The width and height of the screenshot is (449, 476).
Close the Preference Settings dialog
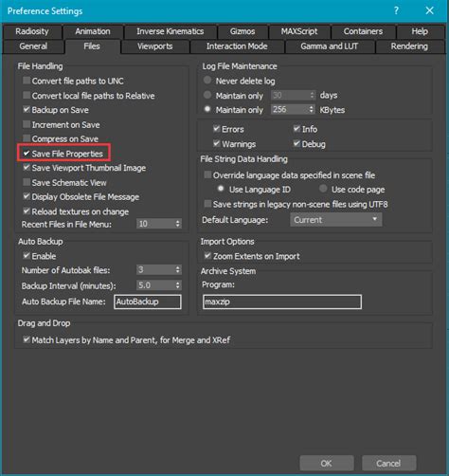(x=429, y=10)
